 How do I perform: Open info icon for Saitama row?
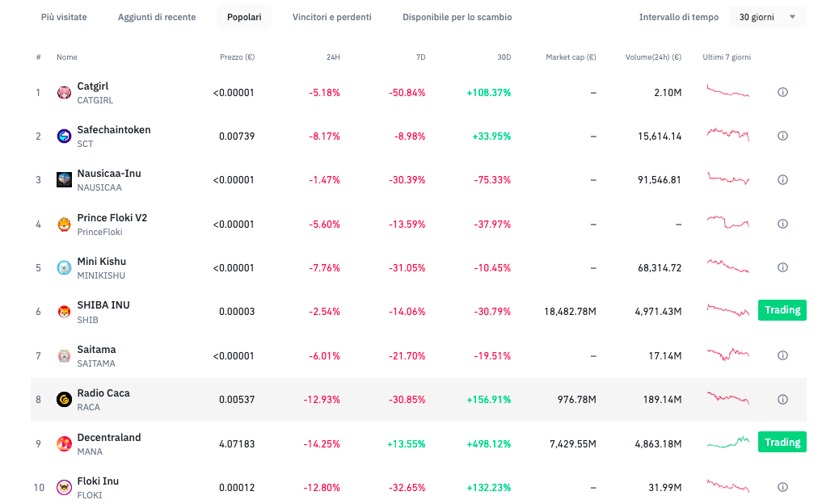coord(782,355)
